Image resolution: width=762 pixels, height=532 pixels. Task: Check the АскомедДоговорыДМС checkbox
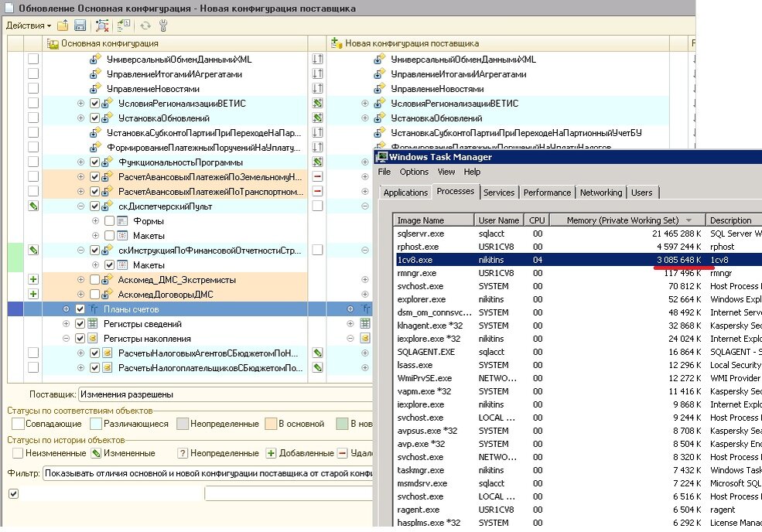(94, 294)
